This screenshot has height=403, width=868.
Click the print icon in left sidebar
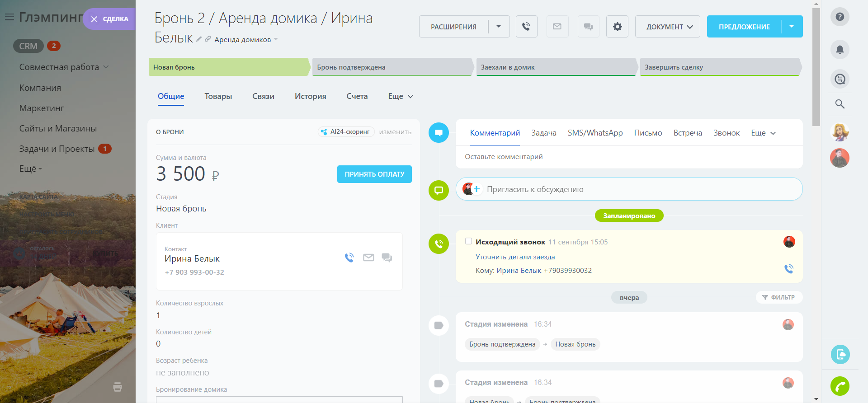point(118,387)
